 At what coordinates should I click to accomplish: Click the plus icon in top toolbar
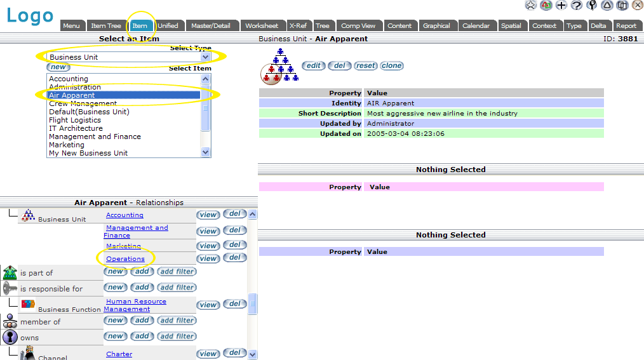[561, 5]
